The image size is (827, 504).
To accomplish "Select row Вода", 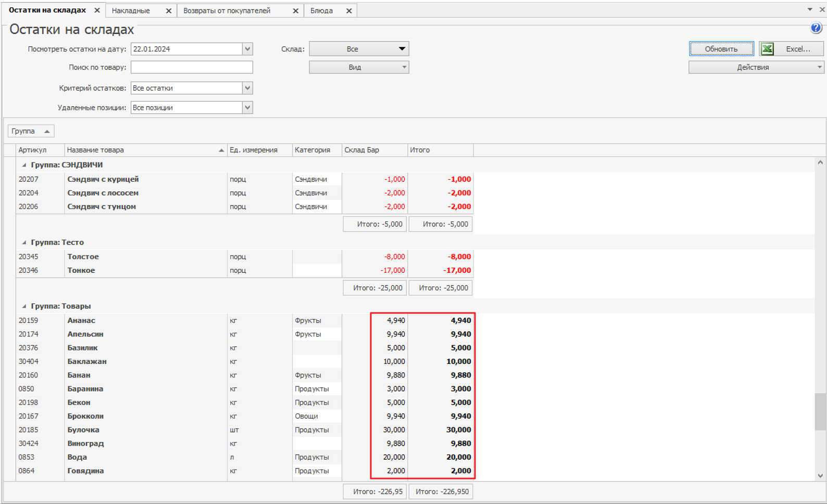I will 245,457.
